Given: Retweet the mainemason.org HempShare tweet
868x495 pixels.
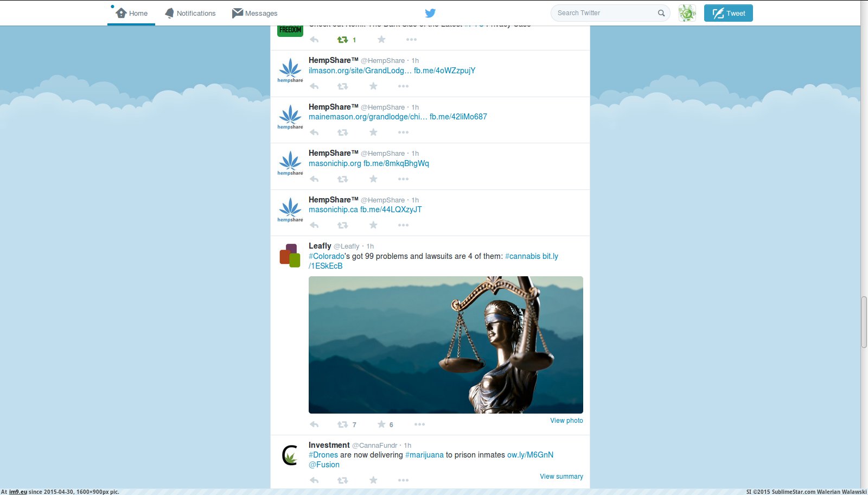Looking at the screenshot, I should click(x=343, y=132).
